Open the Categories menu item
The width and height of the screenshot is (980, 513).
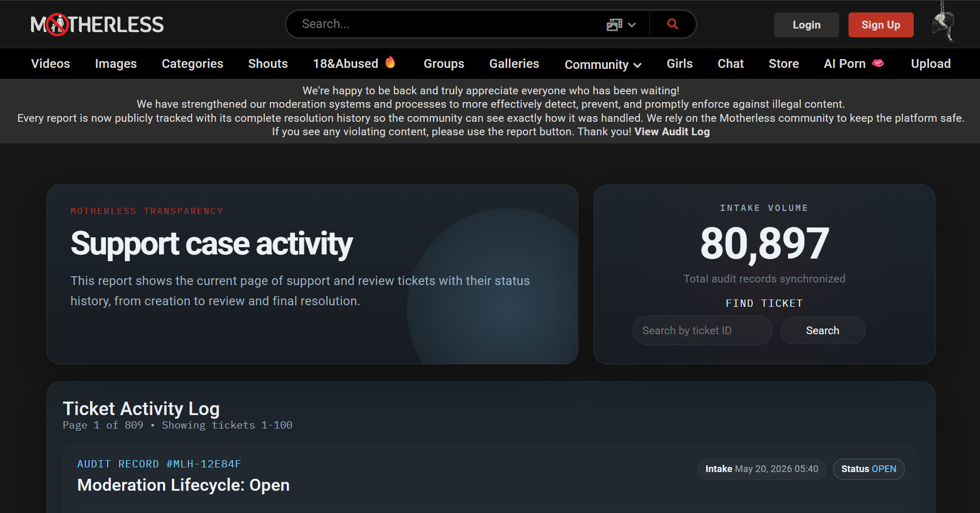(x=193, y=64)
